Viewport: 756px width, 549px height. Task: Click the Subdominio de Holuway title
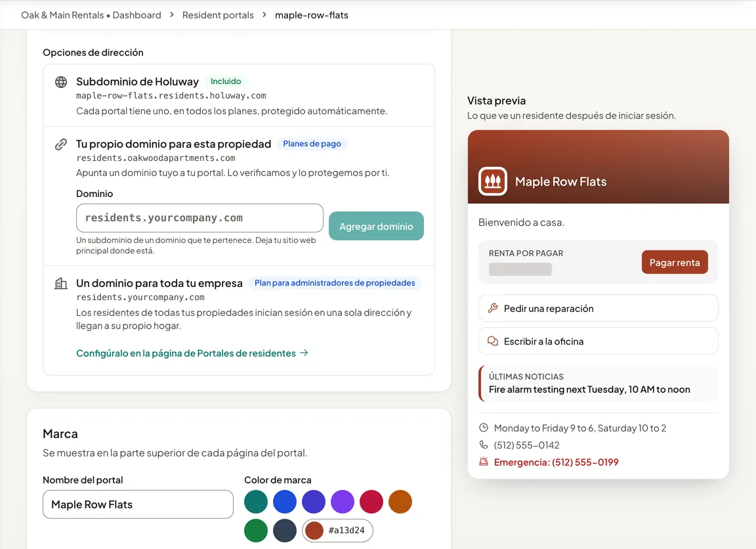coord(137,81)
